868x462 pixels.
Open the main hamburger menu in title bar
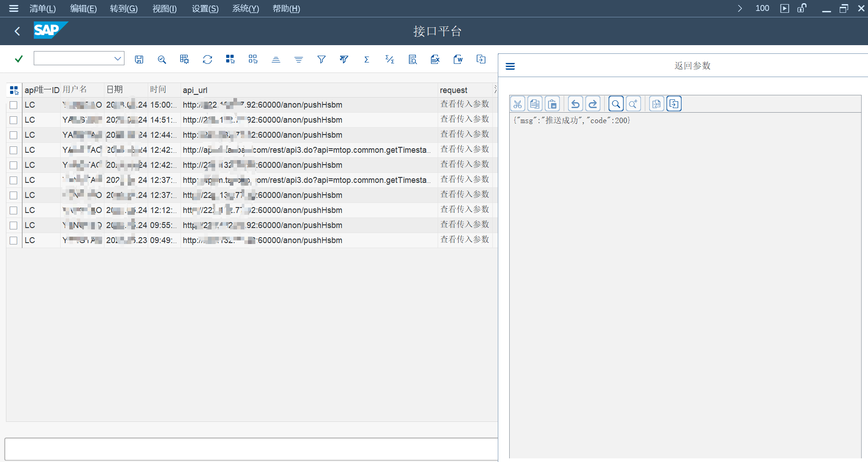[x=14, y=8]
